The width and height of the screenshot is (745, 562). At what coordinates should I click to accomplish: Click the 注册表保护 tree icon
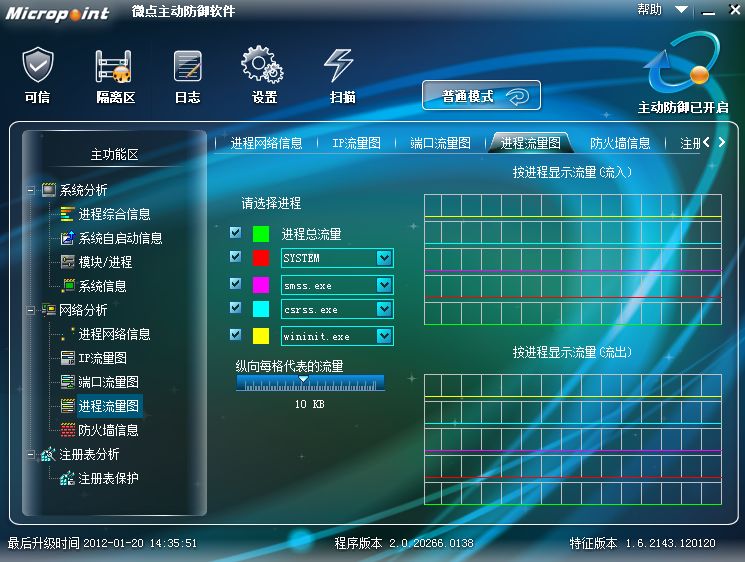tap(67, 478)
